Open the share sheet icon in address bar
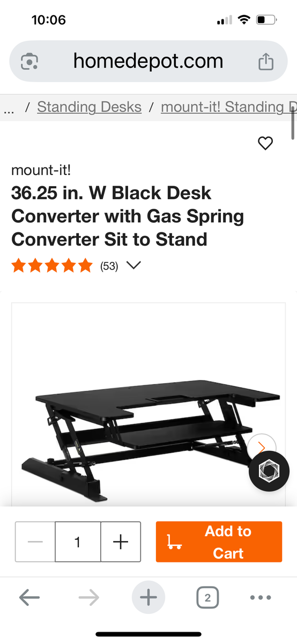297x644 pixels. (266, 62)
